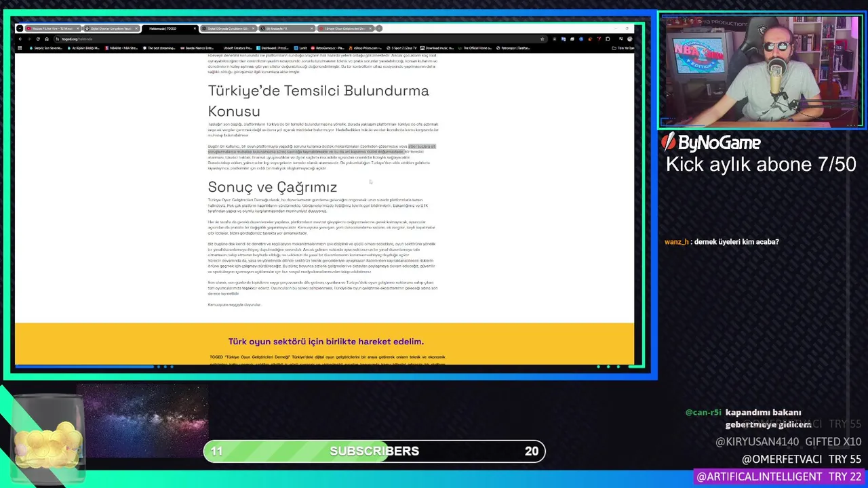The width and height of the screenshot is (868, 488).
Task: Open the Dashboard | Press bookmark
Action: (273, 48)
